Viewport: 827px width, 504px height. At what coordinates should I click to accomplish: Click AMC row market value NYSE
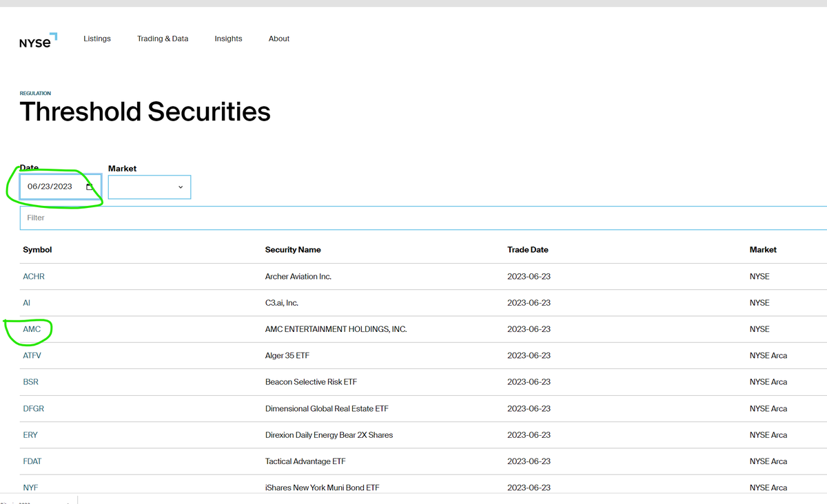point(759,329)
